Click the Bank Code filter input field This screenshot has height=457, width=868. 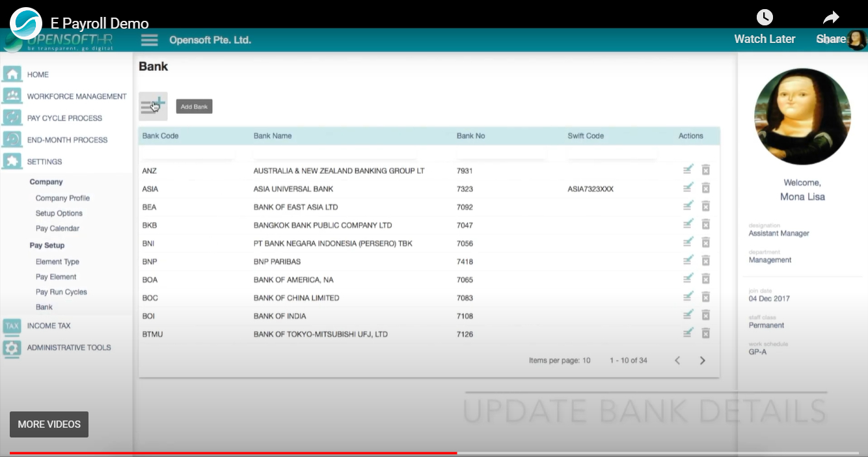[x=189, y=154]
